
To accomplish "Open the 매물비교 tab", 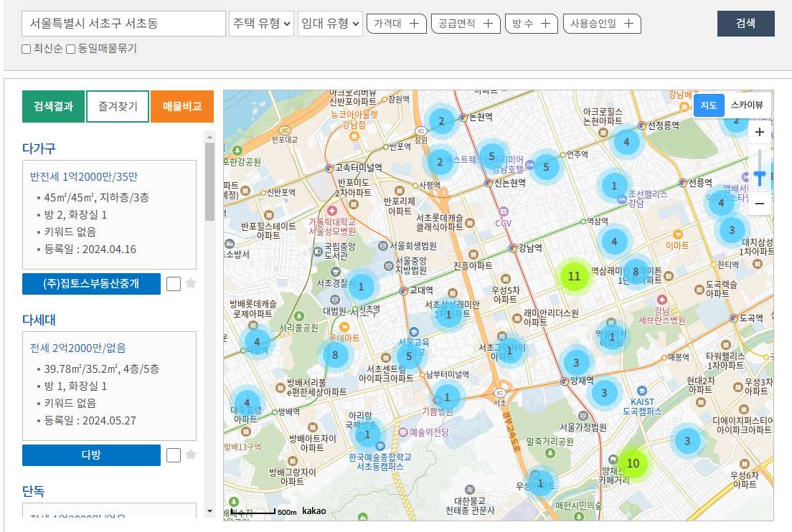I will [181, 106].
